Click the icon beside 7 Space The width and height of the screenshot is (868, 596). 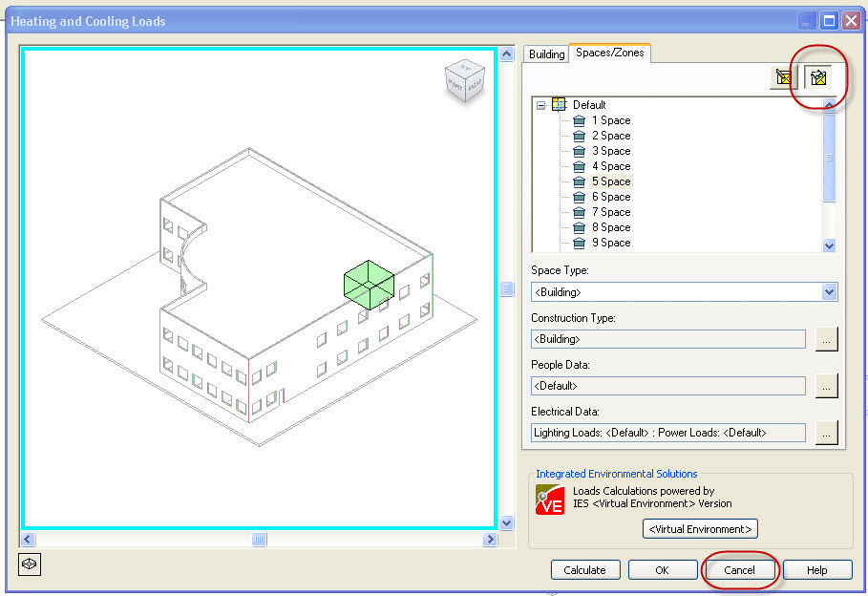click(x=579, y=212)
